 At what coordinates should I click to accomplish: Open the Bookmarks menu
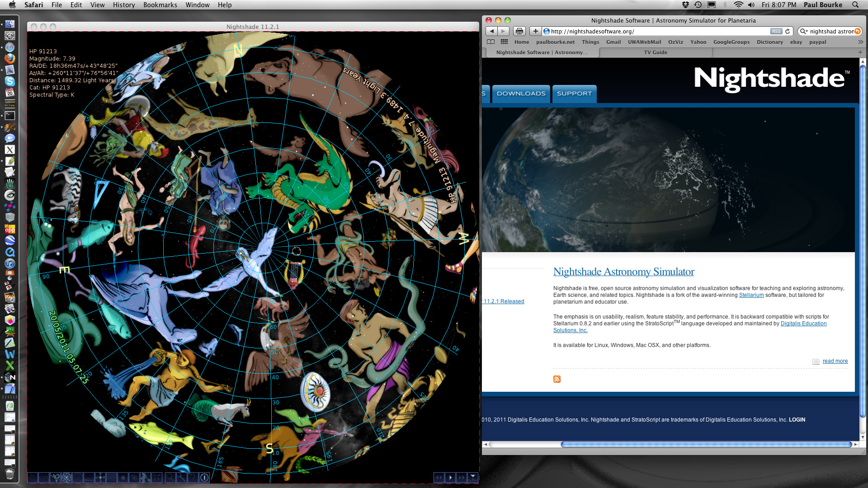[x=160, y=5]
